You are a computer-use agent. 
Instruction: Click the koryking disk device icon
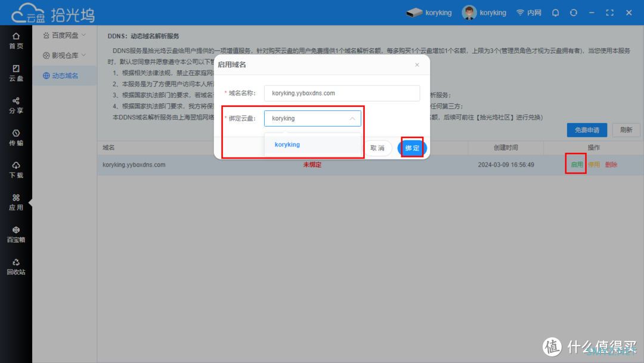[414, 13]
